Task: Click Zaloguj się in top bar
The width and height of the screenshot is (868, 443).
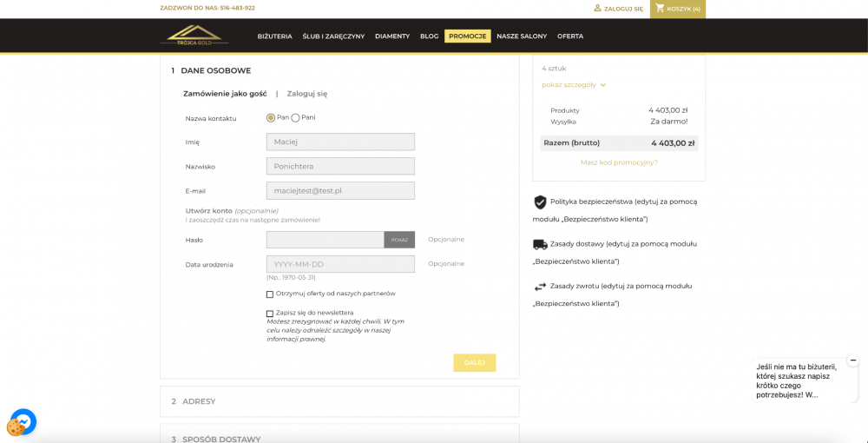Action: 618,9
